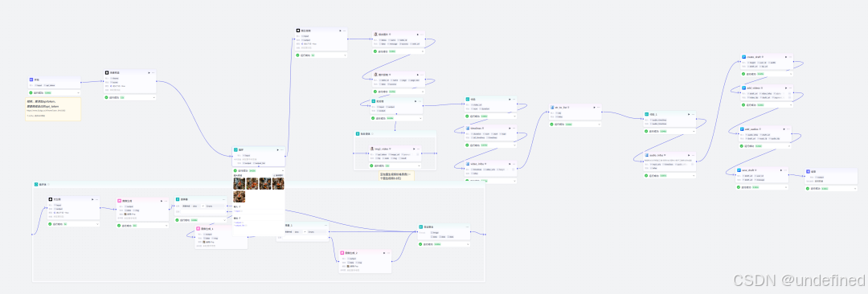Click the teal icon of the variable merge node at the loop body's right edge
868x294 pixels.
coord(420,227)
